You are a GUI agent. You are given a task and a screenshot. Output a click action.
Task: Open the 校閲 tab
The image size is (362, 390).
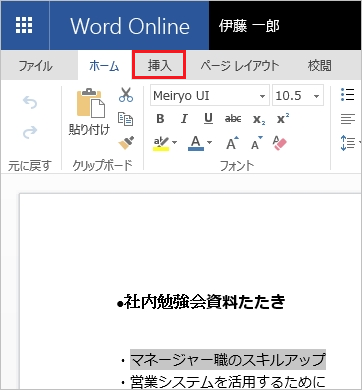click(320, 66)
